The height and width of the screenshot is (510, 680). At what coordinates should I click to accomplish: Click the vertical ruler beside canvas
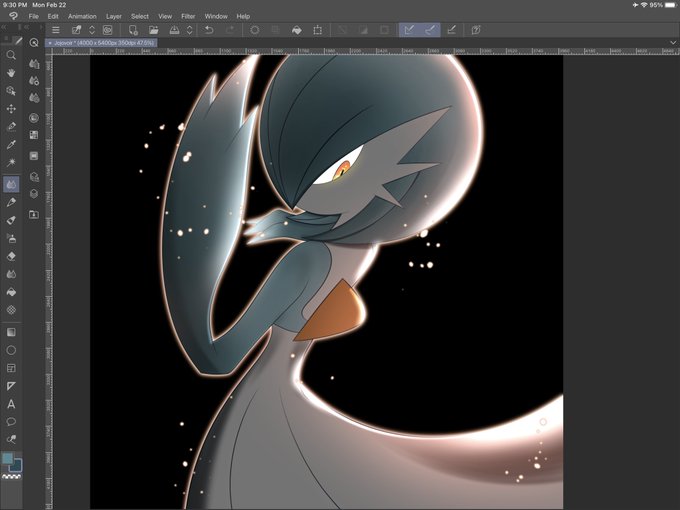click(49, 282)
